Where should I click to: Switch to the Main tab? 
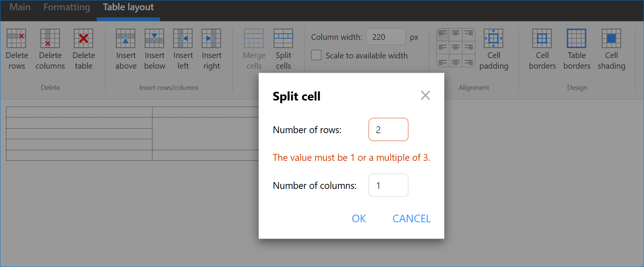20,7
